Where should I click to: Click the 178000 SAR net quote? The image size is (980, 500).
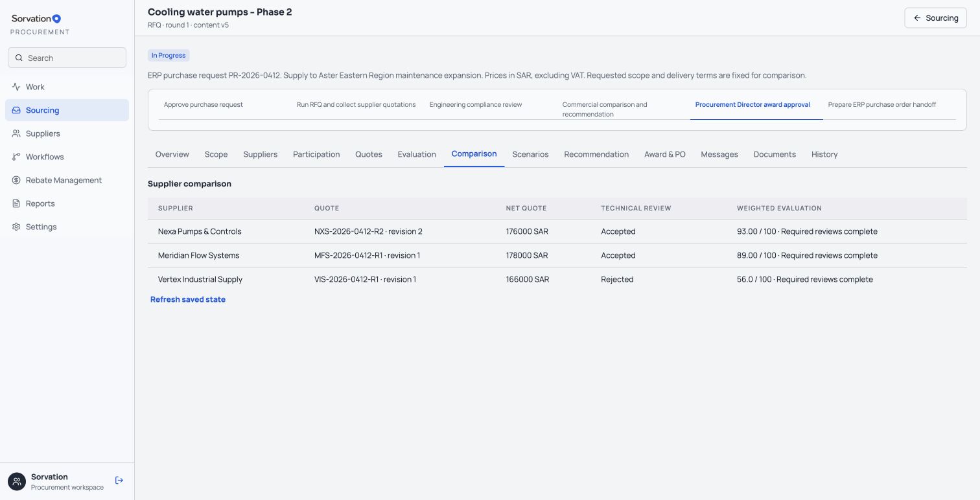tap(527, 255)
